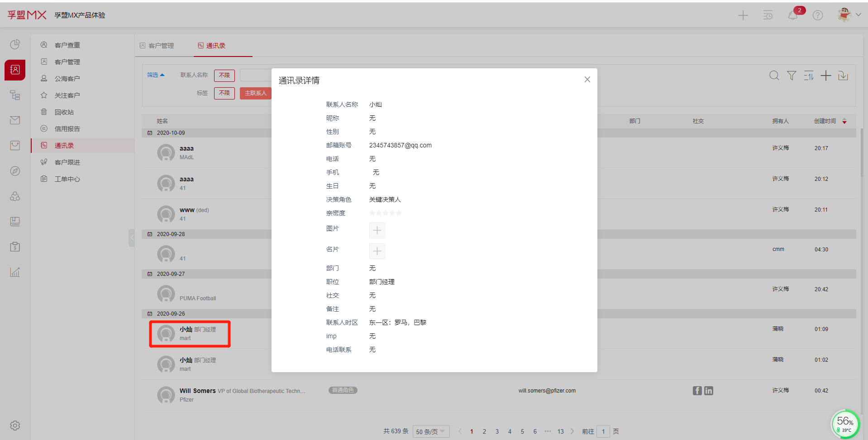Screen dimensions: 868x440
Task: Click the LinkedIn icon for Will Somers
Action: pyautogui.click(x=709, y=391)
